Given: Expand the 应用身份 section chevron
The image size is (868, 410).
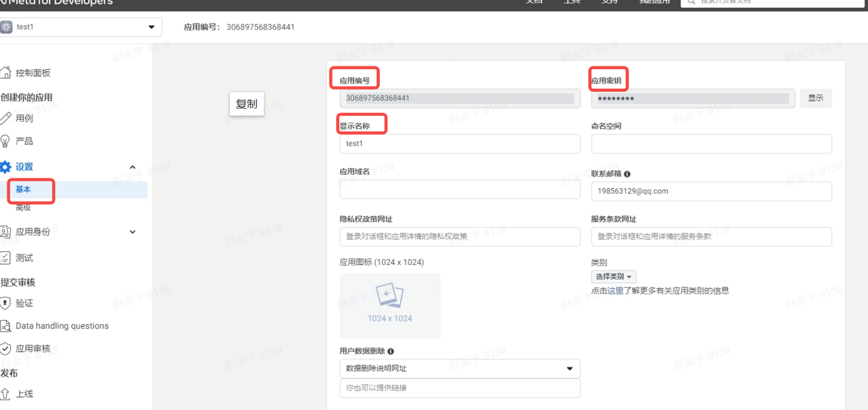Looking at the screenshot, I should click(x=132, y=232).
